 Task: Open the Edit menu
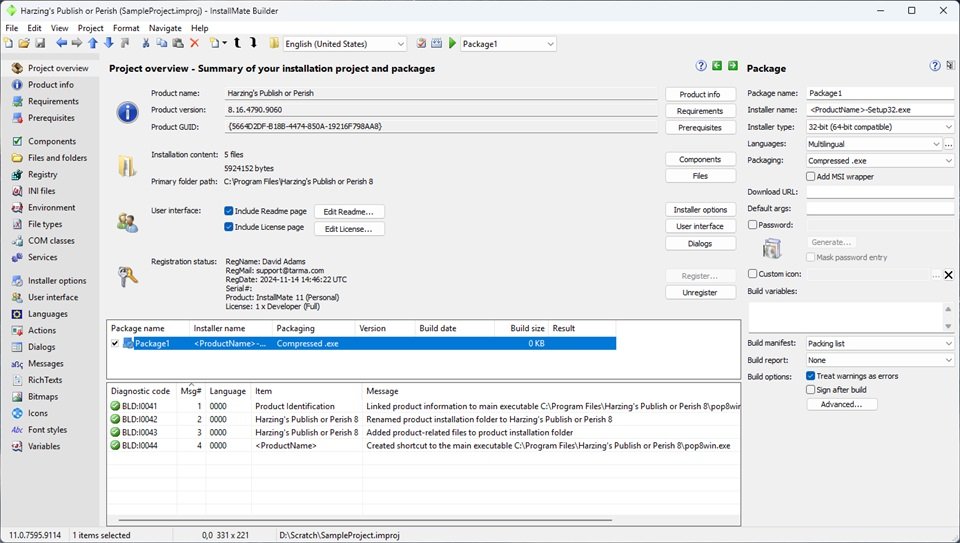(x=34, y=28)
